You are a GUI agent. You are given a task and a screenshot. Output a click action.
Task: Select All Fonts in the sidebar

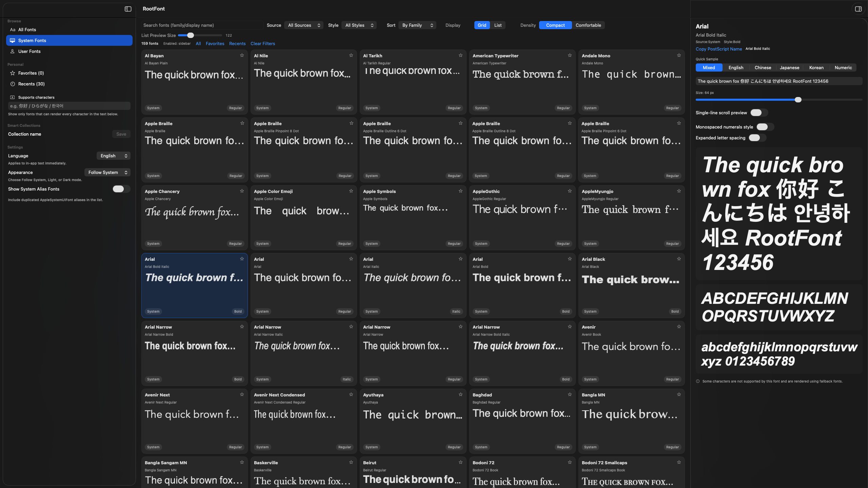(69, 30)
